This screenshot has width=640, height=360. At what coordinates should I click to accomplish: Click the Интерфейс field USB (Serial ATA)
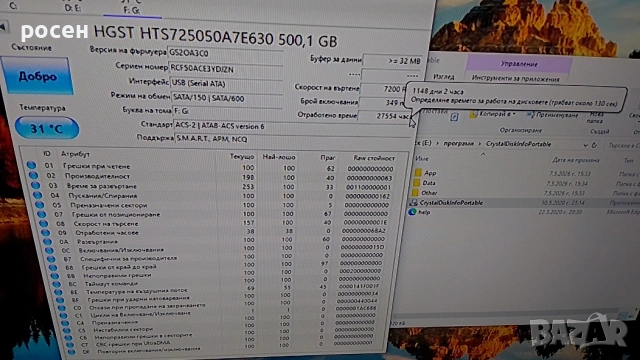point(226,83)
